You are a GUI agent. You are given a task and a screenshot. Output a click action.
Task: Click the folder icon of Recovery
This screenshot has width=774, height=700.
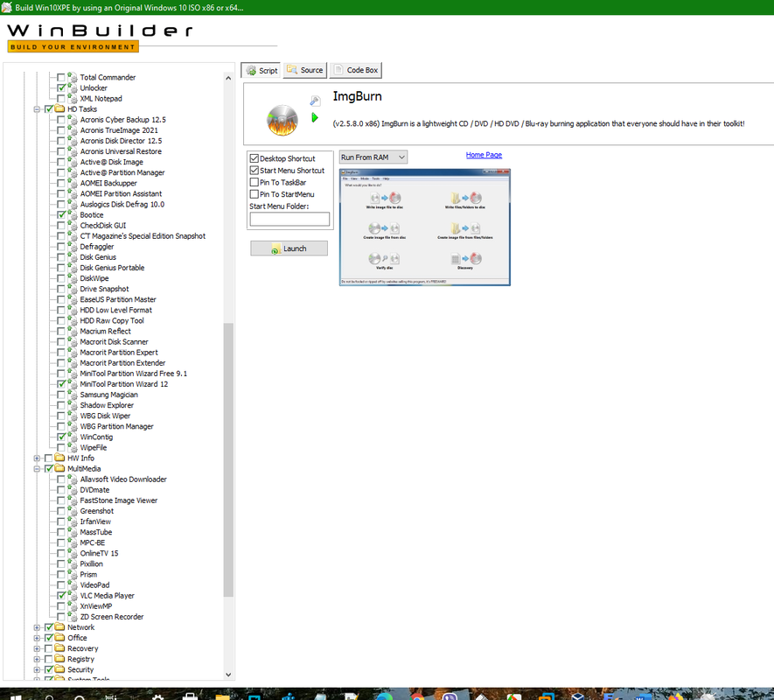[59, 648]
